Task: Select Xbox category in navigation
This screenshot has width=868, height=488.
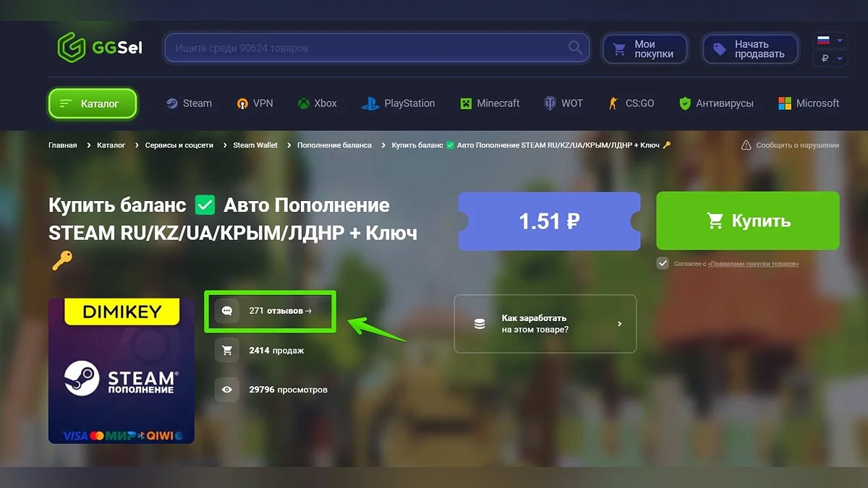Action: click(317, 103)
